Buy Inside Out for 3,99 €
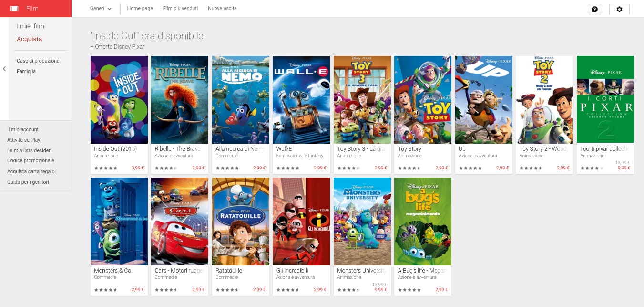 138,168
